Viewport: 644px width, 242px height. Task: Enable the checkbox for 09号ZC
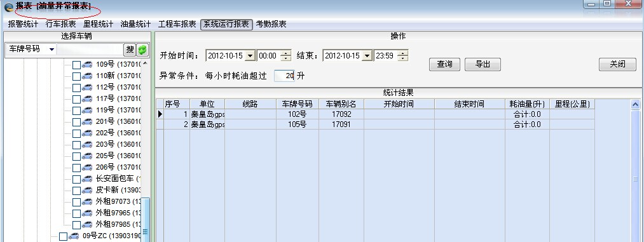(x=63, y=237)
